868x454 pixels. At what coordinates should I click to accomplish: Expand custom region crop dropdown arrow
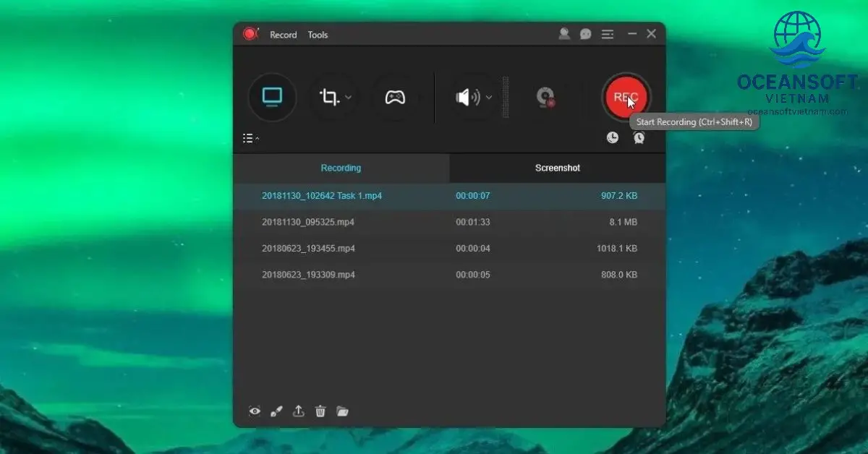pyautogui.click(x=349, y=97)
